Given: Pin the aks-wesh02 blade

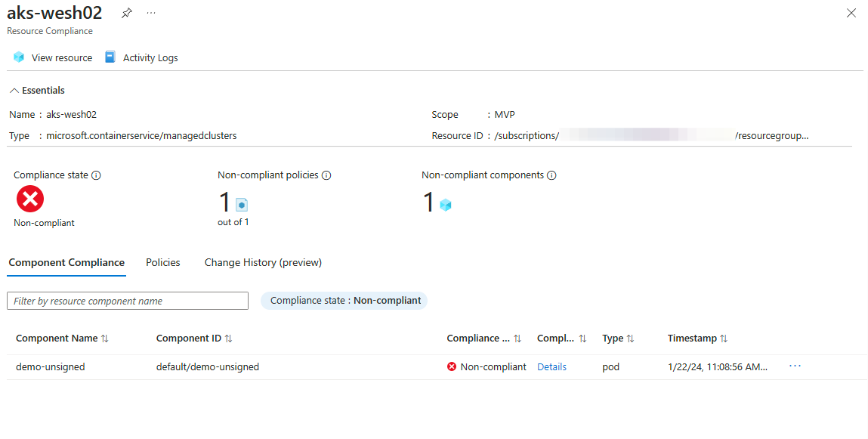Looking at the screenshot, I should pyautogui.click(x=127, y=13).
